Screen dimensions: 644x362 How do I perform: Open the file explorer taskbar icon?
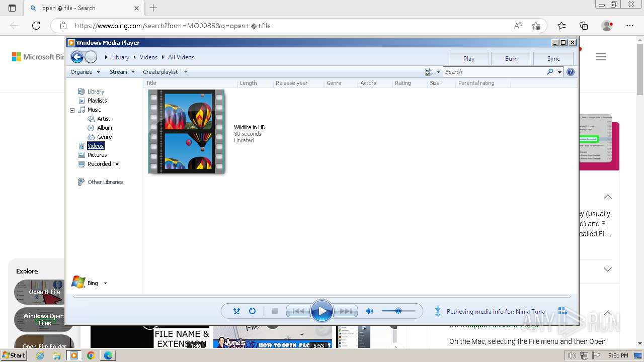(57, 355)
